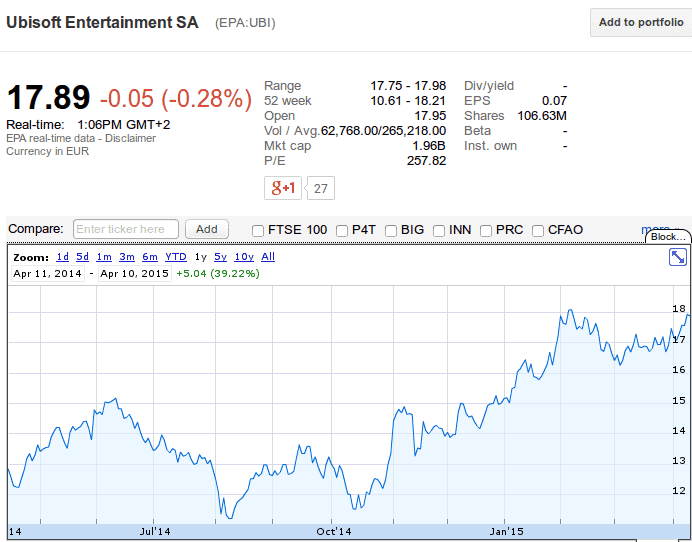Image resolution: width=692 pixels, height=542 pixels.
Task: Click the Jul'14 label on timeline
Action: (x=155, y=531)
